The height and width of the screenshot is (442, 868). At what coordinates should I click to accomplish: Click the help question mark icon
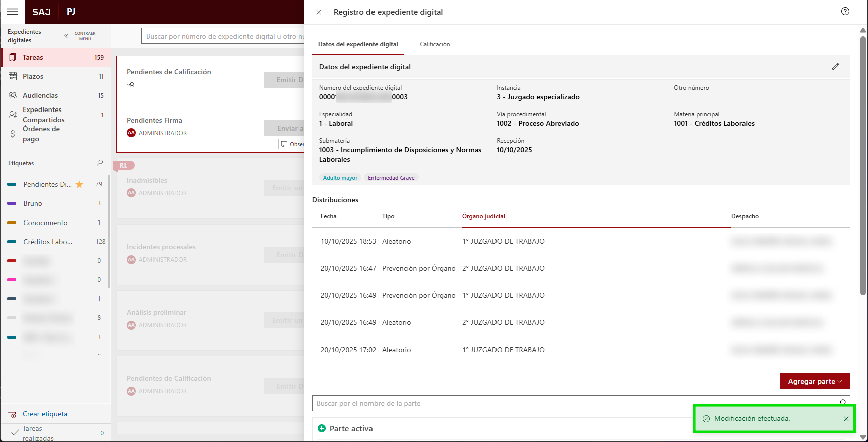pyautogui.click(x=845, y=12)
